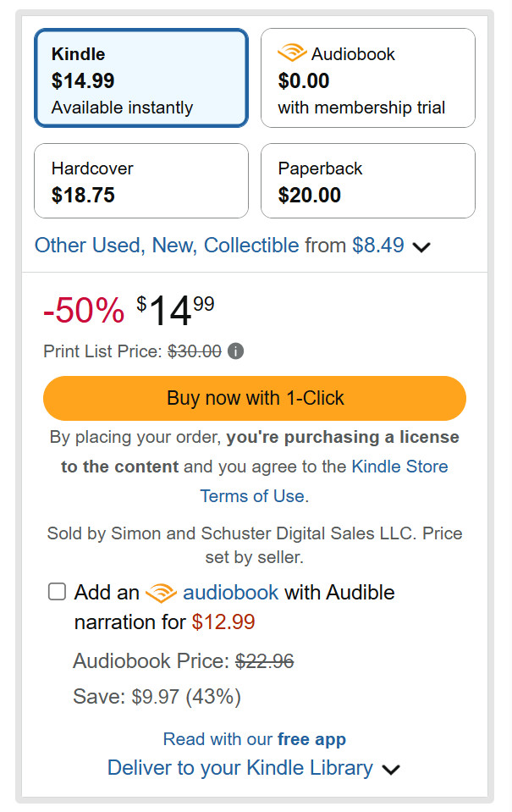Click the $12.99 Audible narration price
Screen dimensions: 512x812
(x=223, y=622)
